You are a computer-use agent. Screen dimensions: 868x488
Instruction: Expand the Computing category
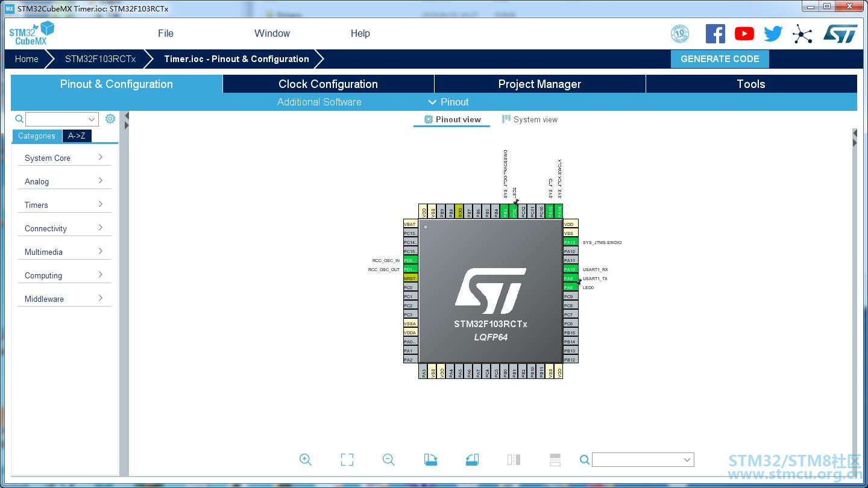tap(64, 275)
